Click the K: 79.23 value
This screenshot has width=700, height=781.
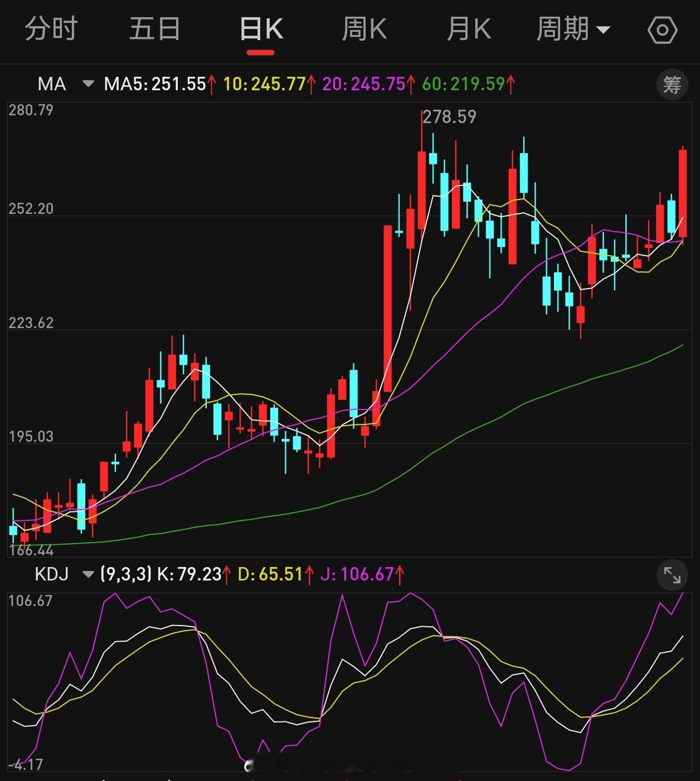coord(195,574)
